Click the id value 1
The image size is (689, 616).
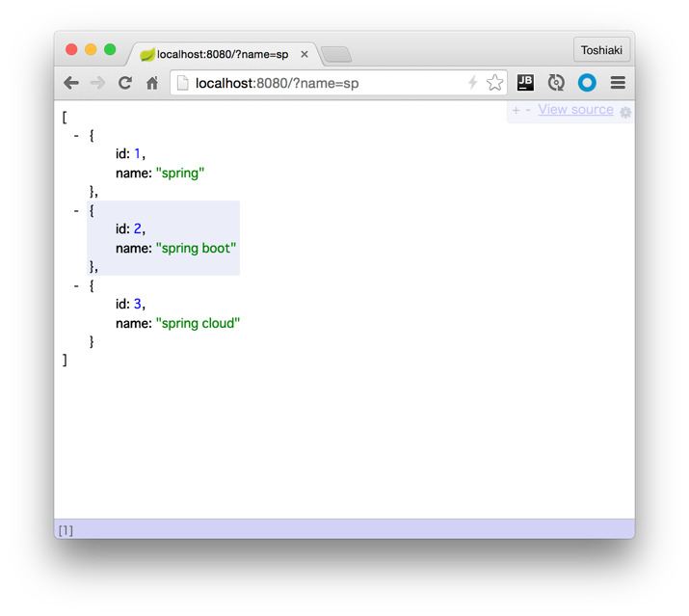(x=137, y=153)
